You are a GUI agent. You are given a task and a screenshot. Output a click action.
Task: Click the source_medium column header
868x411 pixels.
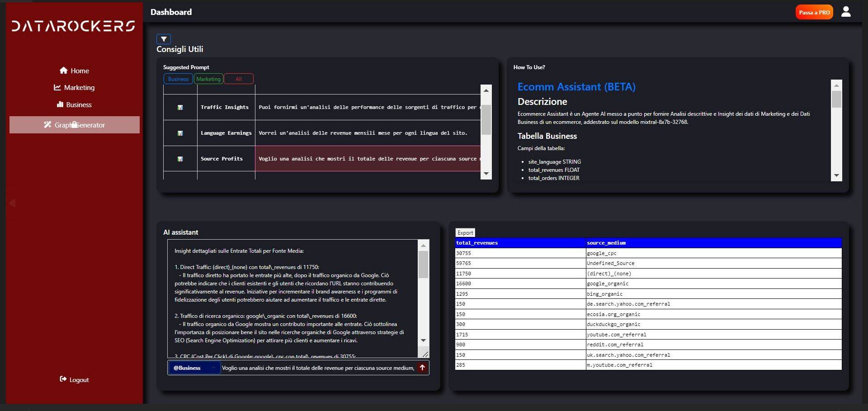click(x=714, y=243)
